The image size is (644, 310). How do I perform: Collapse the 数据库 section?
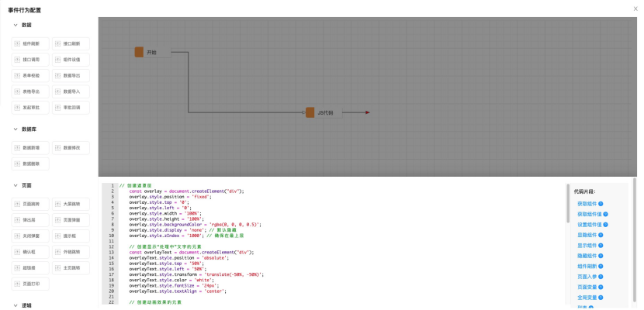[15, 129]
